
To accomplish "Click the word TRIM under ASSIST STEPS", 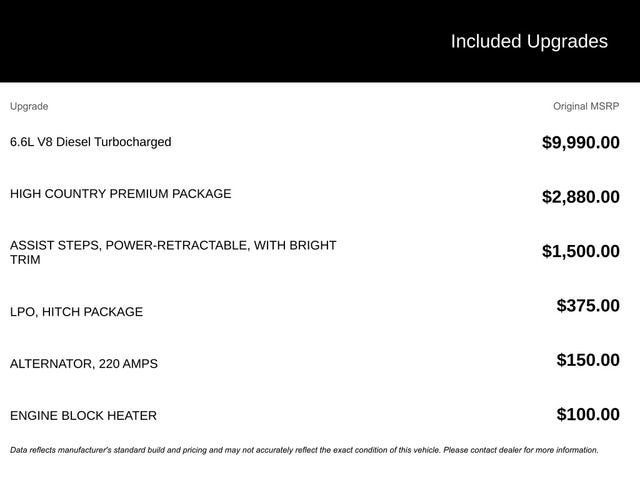I will click(x=27, y=259).
